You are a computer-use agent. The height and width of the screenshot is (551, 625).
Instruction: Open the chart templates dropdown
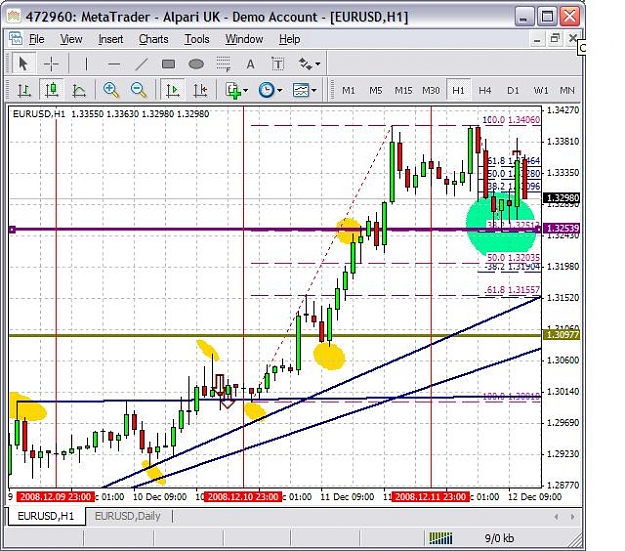pos(305,91)
